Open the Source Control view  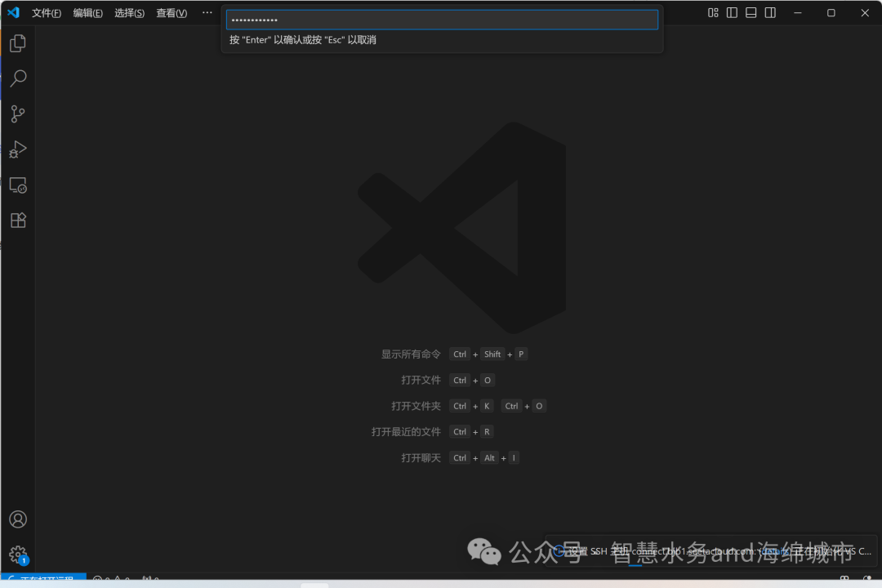point(18,114)
